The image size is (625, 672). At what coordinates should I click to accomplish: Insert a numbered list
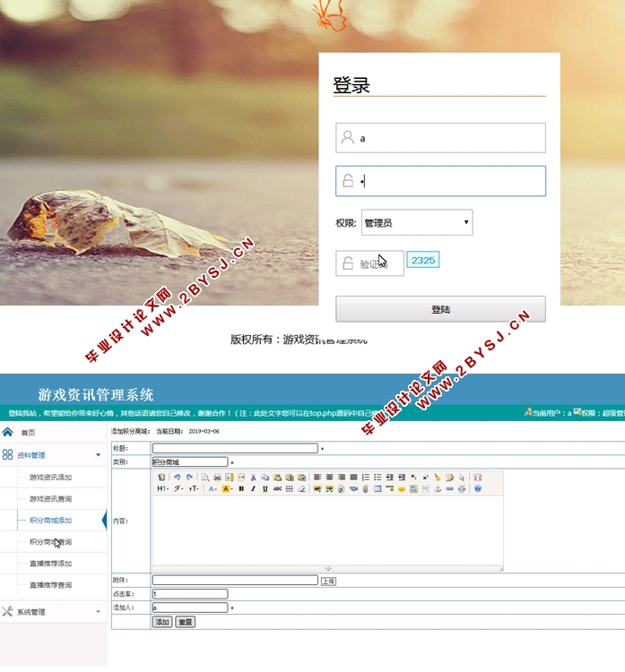pos(366,477)
